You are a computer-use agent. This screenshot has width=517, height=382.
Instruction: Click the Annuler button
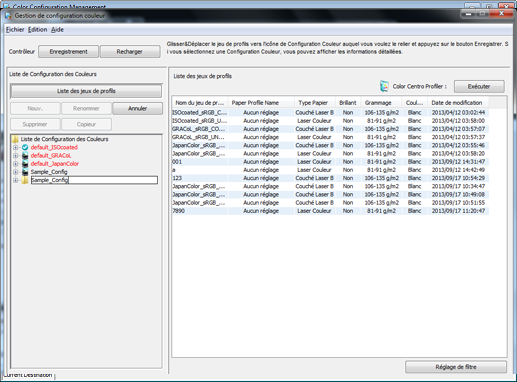137,108
